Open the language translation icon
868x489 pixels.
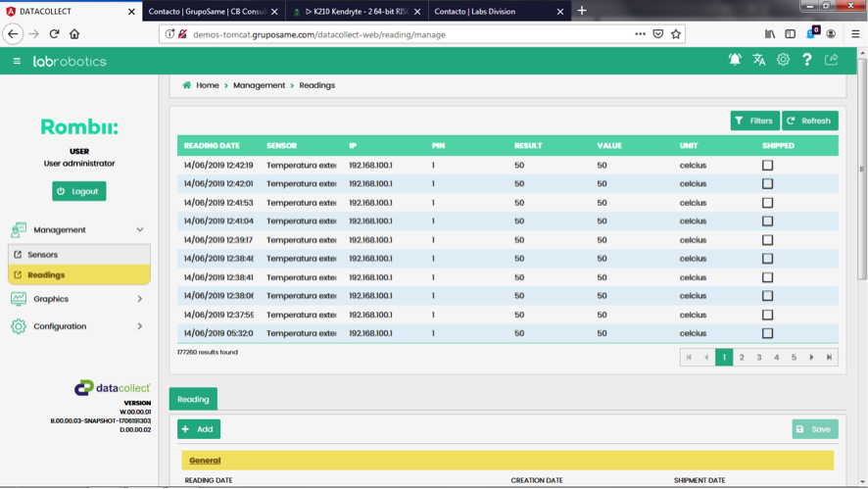(x=759, y=60)
